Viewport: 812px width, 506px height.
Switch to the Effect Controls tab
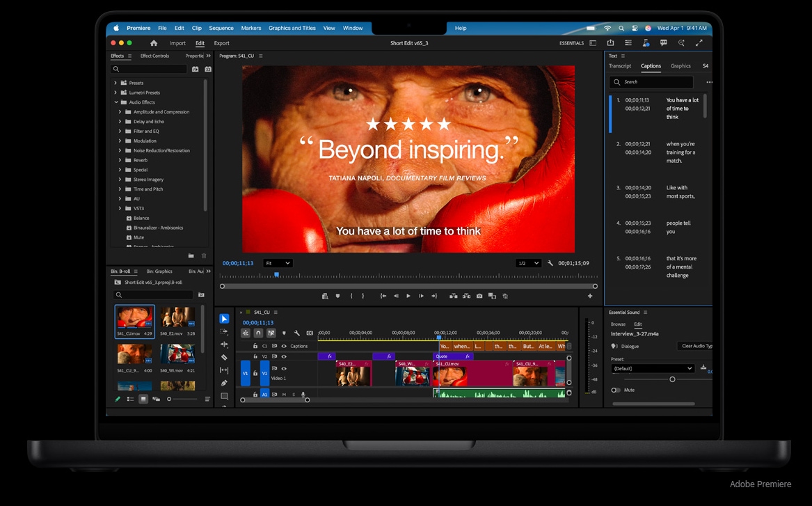[155, 56]
